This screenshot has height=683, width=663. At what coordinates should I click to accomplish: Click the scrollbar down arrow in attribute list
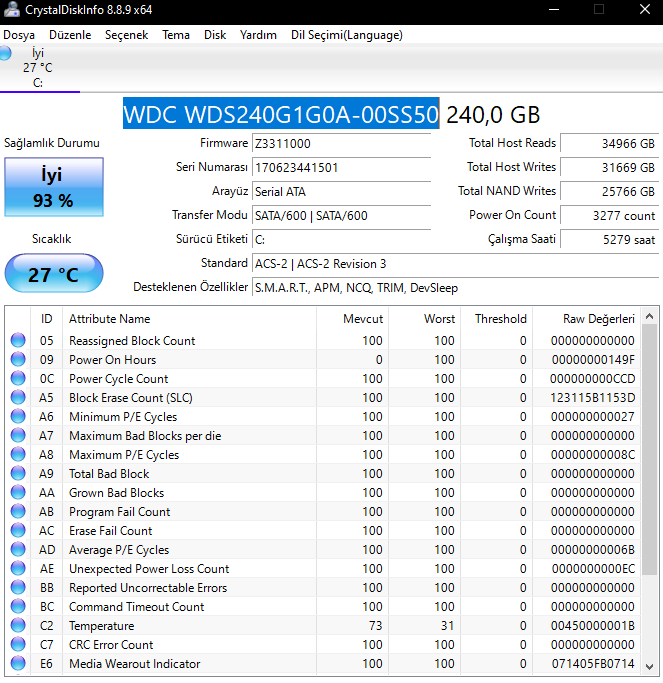point(649,666)
